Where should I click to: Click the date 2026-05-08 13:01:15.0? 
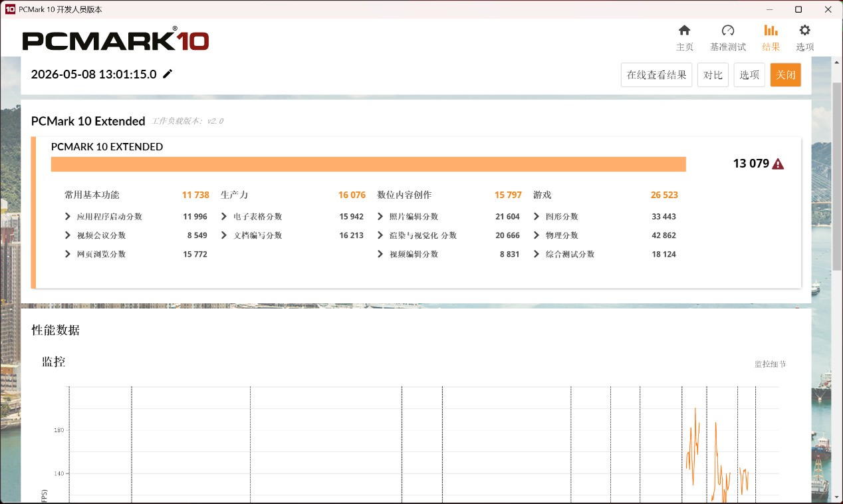coord(94,74)
